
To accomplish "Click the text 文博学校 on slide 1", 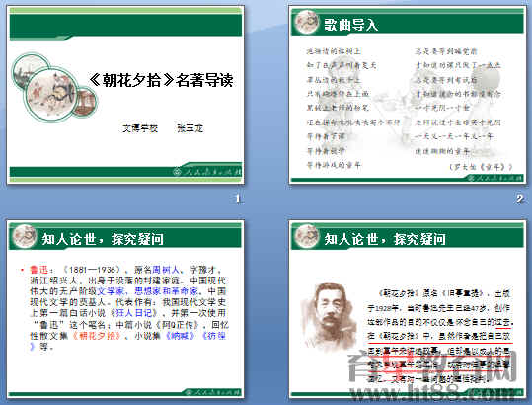I will click(140, 128).
